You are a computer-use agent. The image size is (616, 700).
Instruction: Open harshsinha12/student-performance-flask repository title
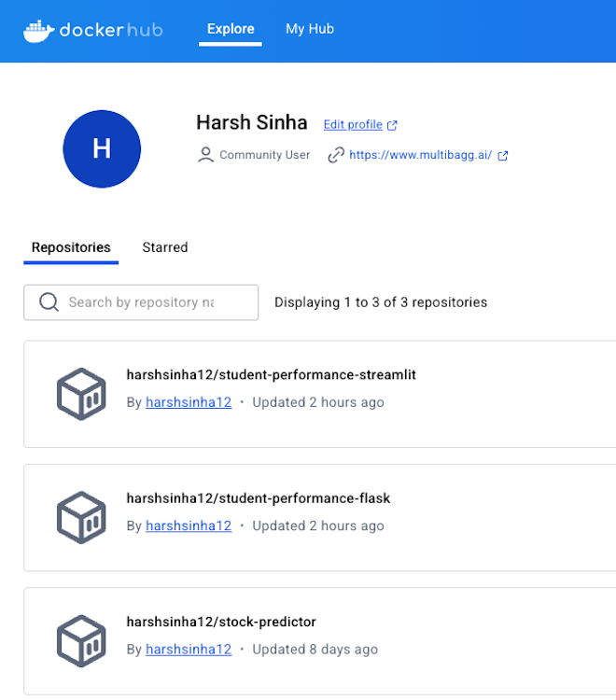(258, 498)
